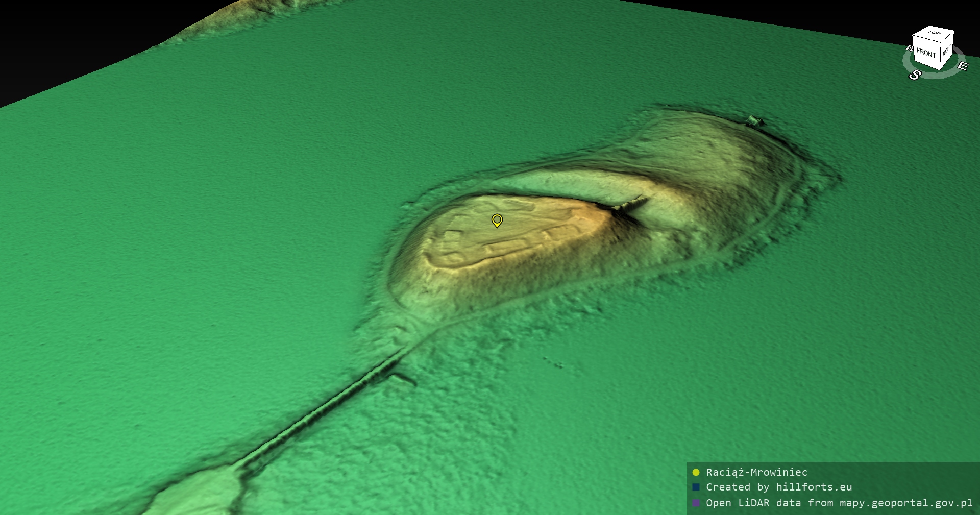Select the W compass letter beside the cube

coord(909,49)
